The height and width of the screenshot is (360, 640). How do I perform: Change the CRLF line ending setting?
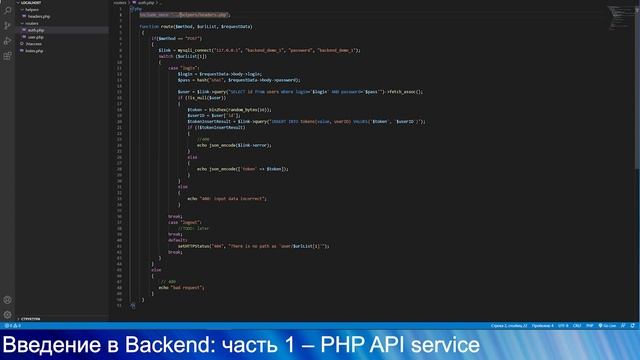click(x=577, y=326)
